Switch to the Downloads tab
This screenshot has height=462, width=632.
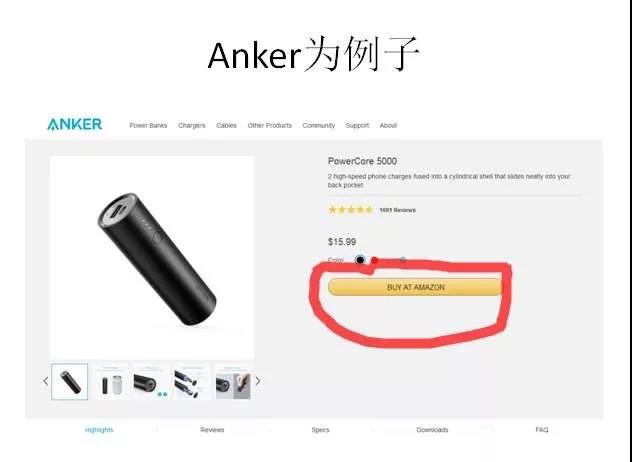coord(432,430)
